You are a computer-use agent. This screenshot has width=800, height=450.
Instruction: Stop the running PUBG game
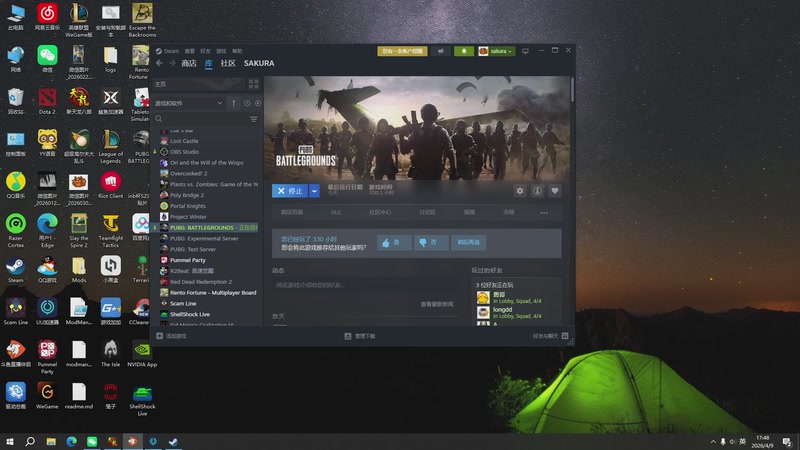290,191
